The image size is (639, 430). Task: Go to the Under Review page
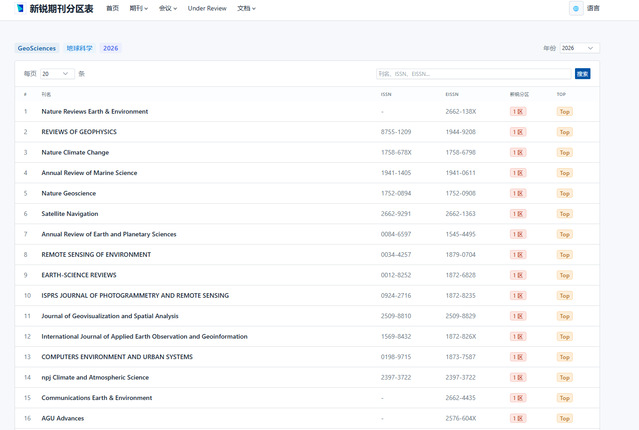[207, 8]
